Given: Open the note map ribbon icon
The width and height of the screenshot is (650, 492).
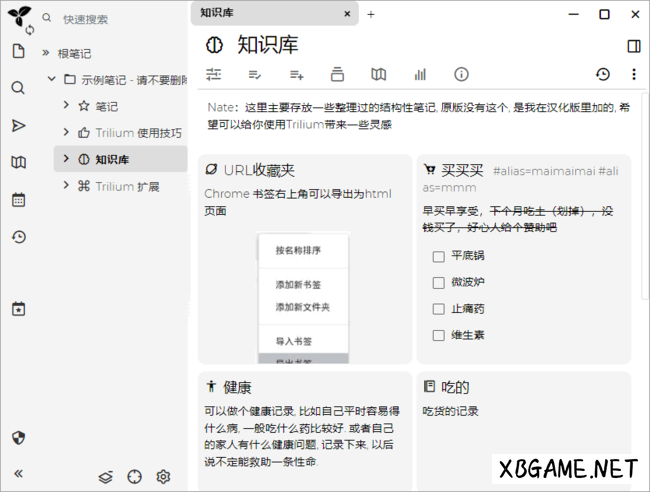Looking at the screenshot, I should point(379,74).
